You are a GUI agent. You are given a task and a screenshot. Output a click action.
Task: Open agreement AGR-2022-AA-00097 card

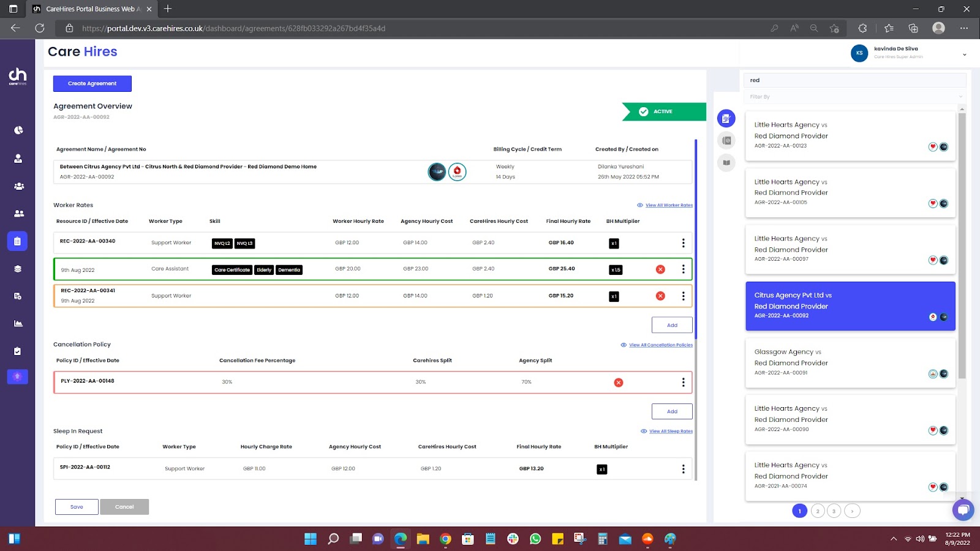850,249
